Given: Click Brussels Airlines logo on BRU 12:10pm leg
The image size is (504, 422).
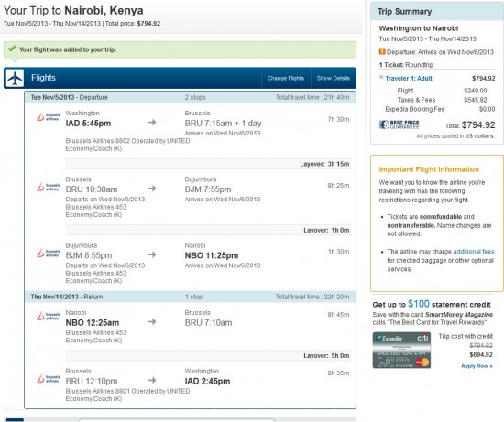Looking at the screenshot, I should point(49,379).
